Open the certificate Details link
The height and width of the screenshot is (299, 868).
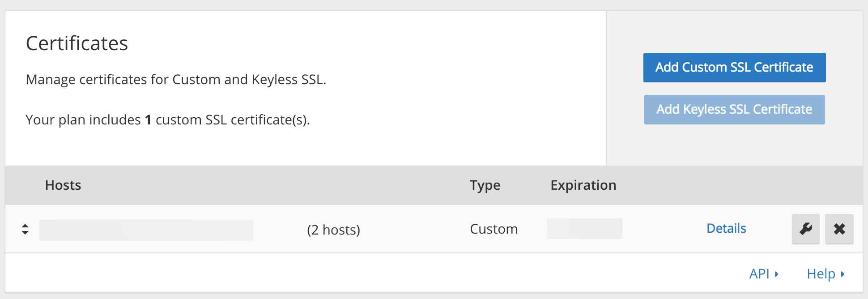(726, 228)
